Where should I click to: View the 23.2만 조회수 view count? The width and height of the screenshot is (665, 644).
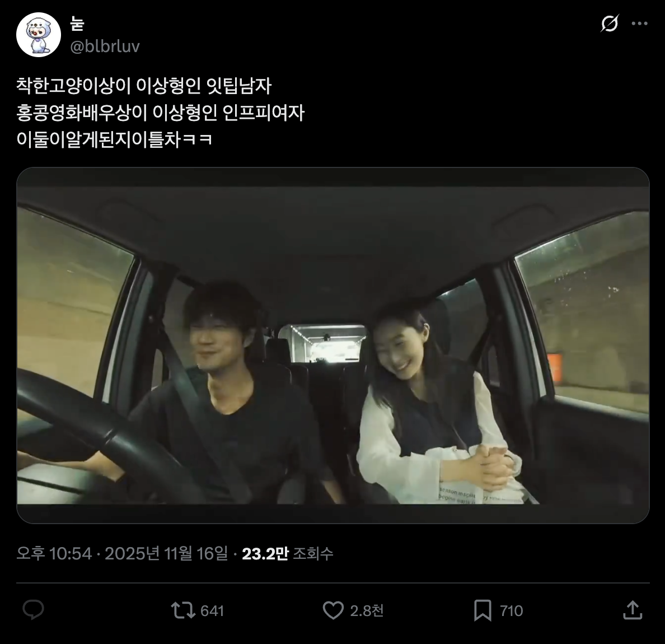tap(288, 553)
